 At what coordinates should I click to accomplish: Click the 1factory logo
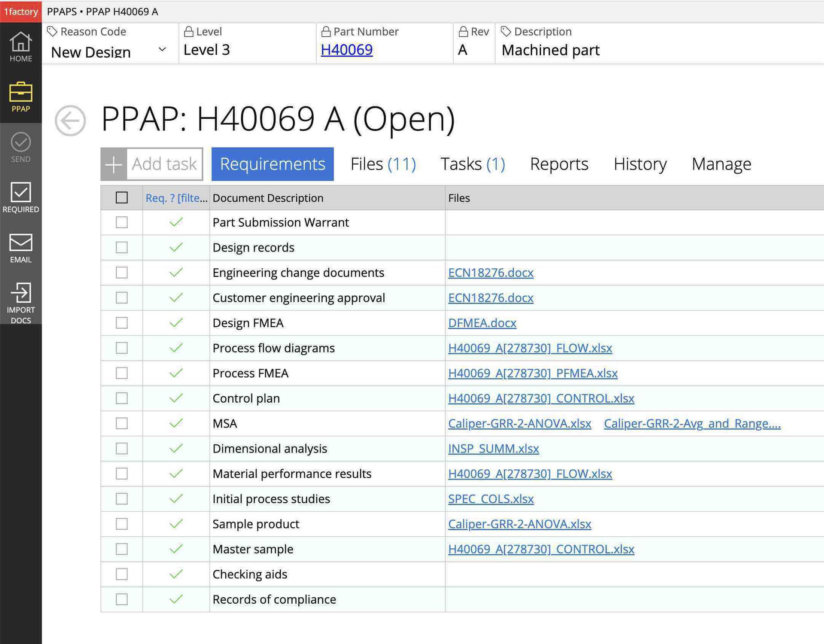click(20, 12)
